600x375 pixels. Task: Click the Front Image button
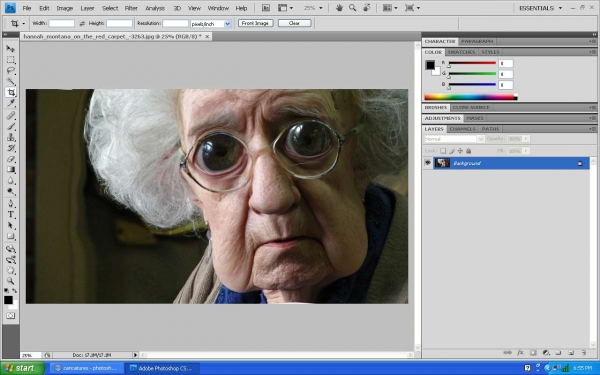(255, 23)
